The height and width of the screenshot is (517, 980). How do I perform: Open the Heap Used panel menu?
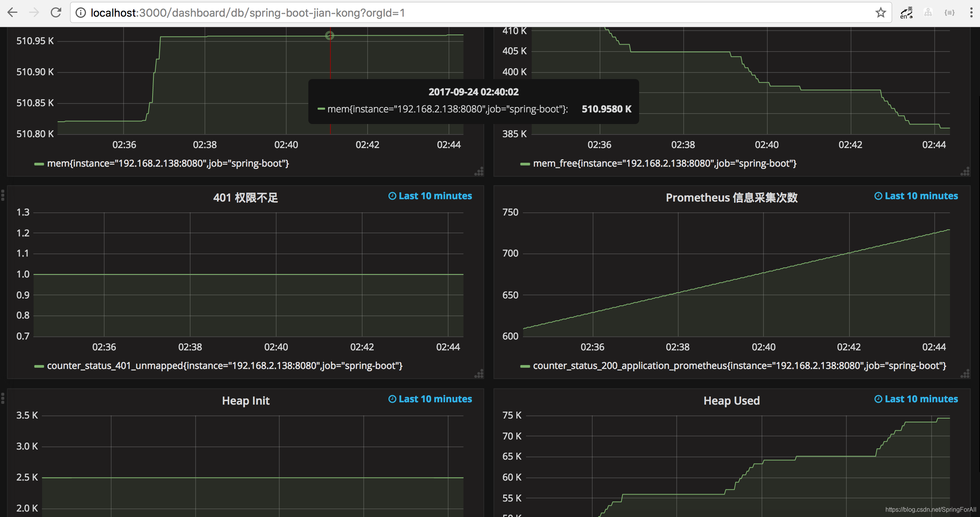tap(731, 401)
